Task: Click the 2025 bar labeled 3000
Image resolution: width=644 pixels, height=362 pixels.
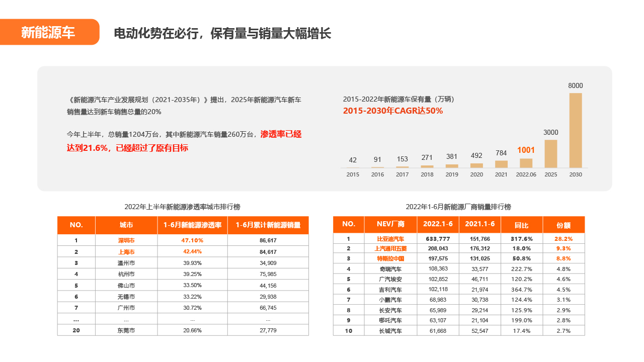Action: [551, 154]
